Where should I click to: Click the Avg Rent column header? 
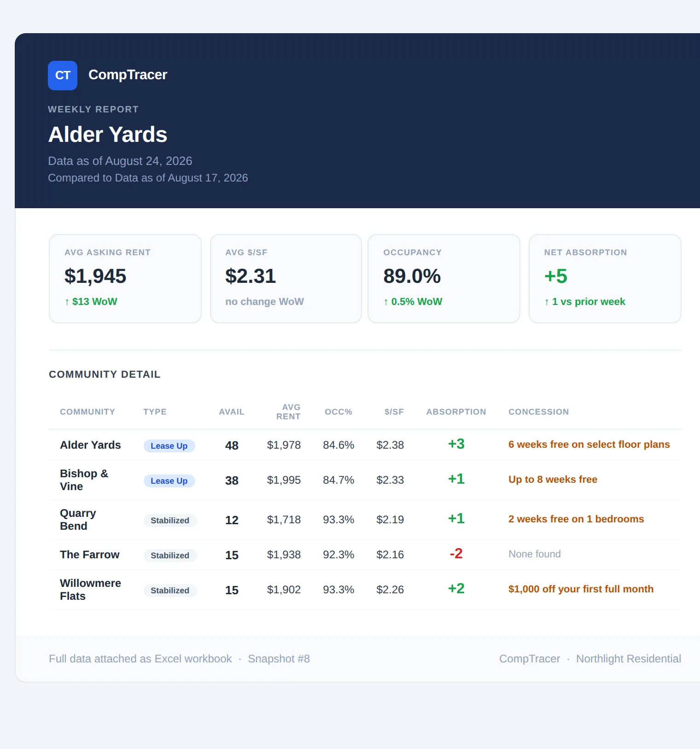tap(288, 412)
